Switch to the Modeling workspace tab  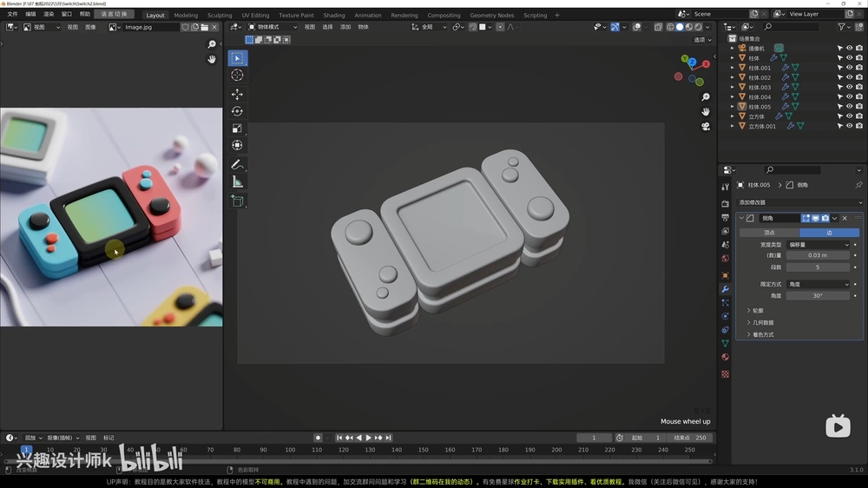point(186,15)
